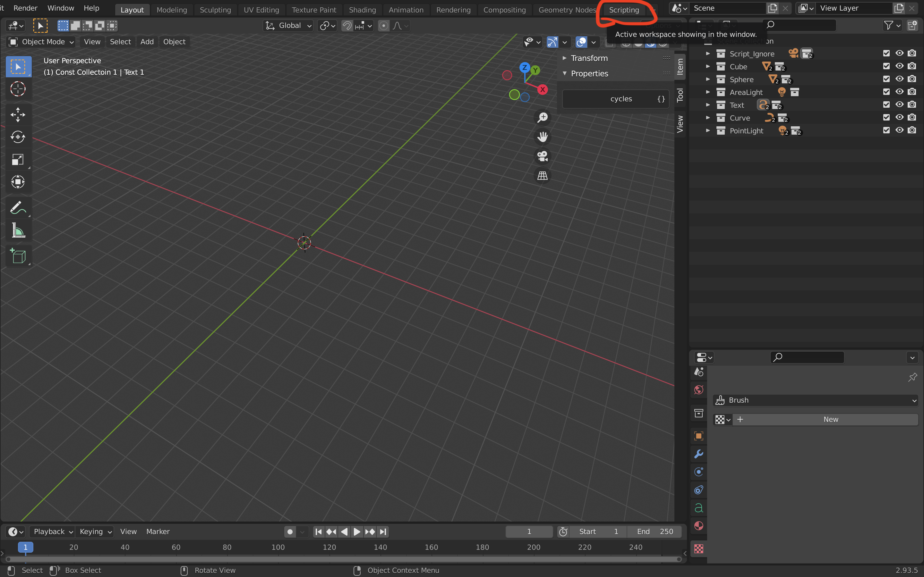Click the Rotate view tool icon

[x=17, y=137]
